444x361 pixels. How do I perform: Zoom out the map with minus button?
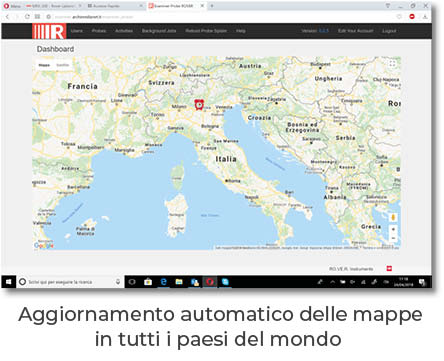click(x=393, y=238)
